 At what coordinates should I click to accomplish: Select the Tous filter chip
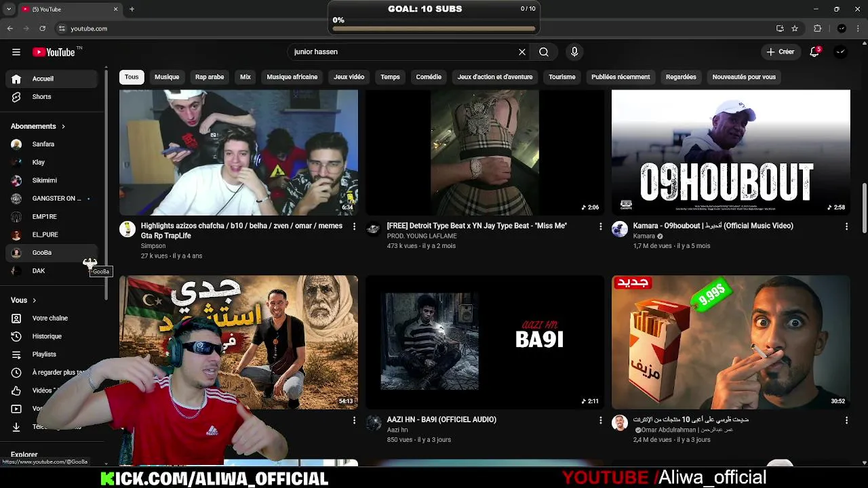click(132, 77)
